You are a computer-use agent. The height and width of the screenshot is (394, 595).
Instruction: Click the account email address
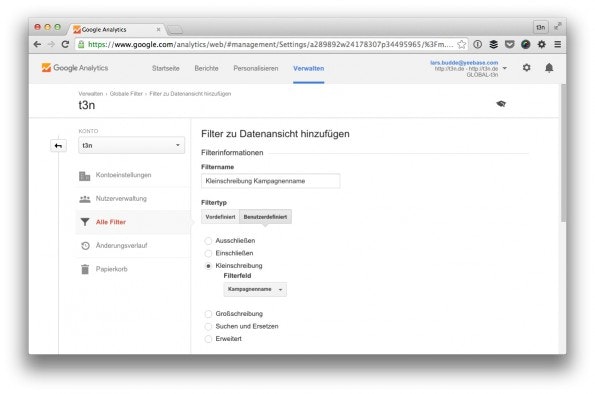pyautogui.click(x=464, y=63)
